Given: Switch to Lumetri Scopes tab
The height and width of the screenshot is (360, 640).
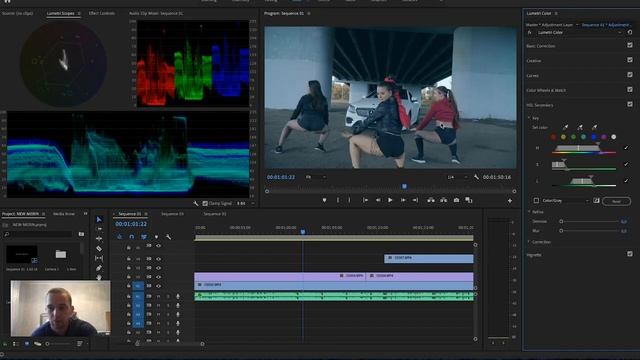Looking at the screenshot, I should (x=60, y=13).
